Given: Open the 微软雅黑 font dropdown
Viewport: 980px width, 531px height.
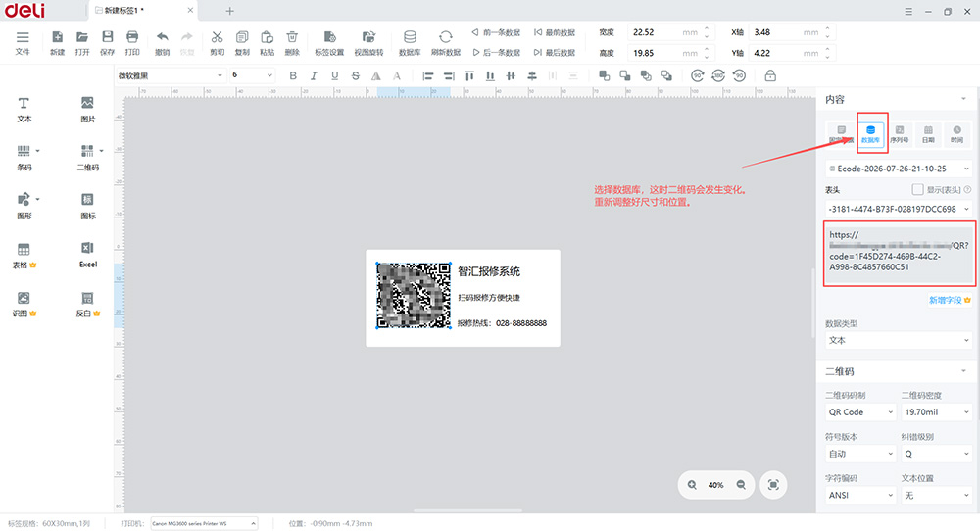Looking at the screenshot, I should pyautogui.click(x=170, y=75).
